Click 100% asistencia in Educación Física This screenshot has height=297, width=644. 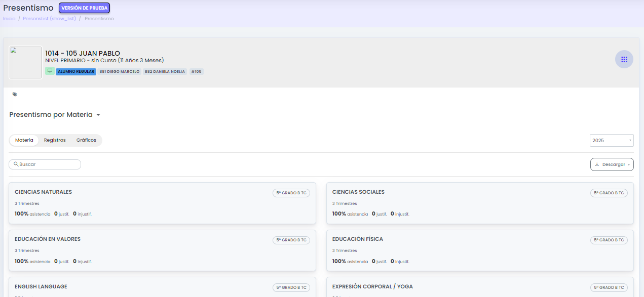click(x=350, y=262)
